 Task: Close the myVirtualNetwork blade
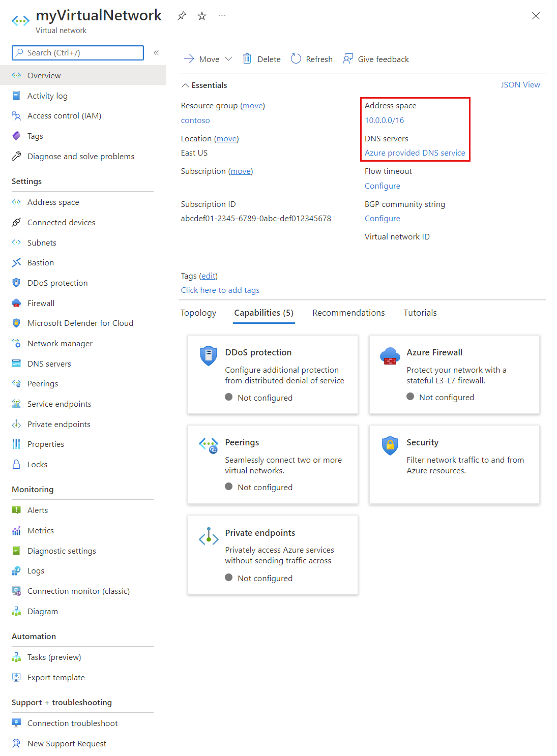(x=536, y=16)
